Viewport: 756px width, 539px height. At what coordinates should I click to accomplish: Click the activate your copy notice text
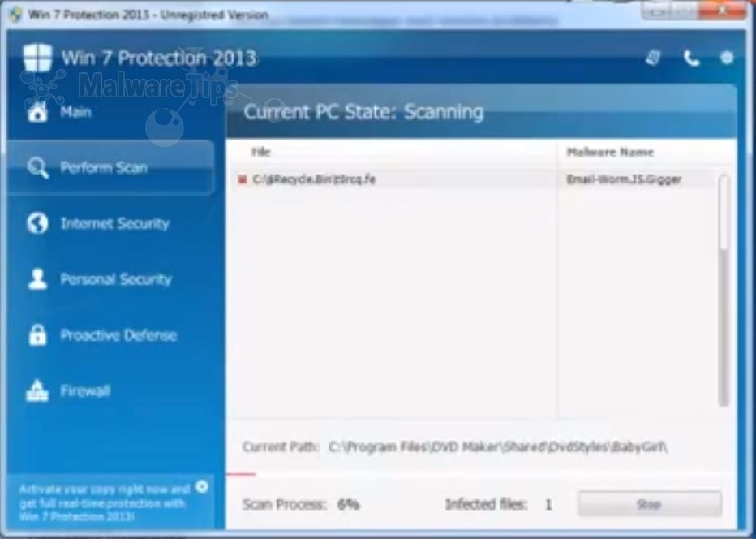pos(105,502)
